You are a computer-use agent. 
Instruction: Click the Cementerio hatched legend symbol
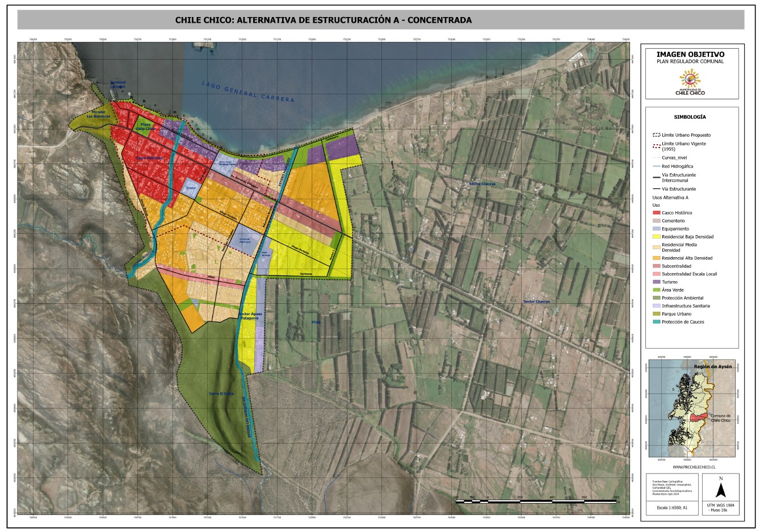click(657, 221)
